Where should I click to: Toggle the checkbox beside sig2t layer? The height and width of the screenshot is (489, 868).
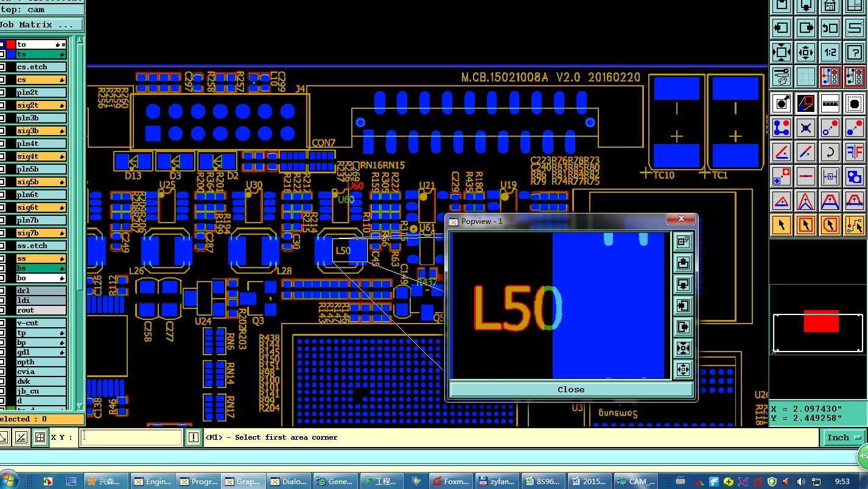coord(2,105)
